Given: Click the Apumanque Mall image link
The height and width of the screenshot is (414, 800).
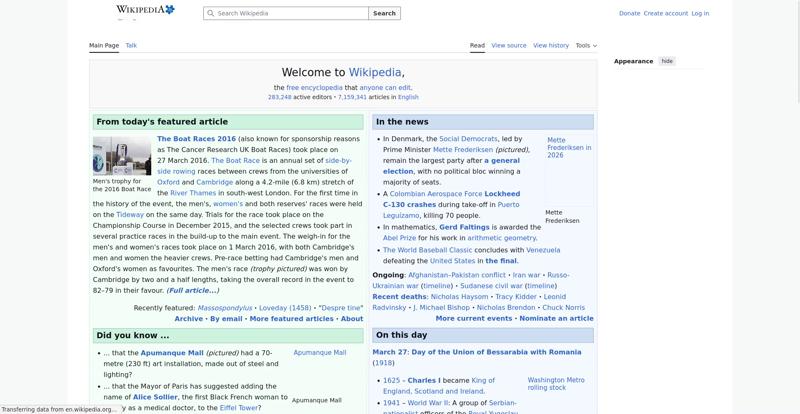Looking at the screenshot, I should pyautogui.click(x=319, y=353).
